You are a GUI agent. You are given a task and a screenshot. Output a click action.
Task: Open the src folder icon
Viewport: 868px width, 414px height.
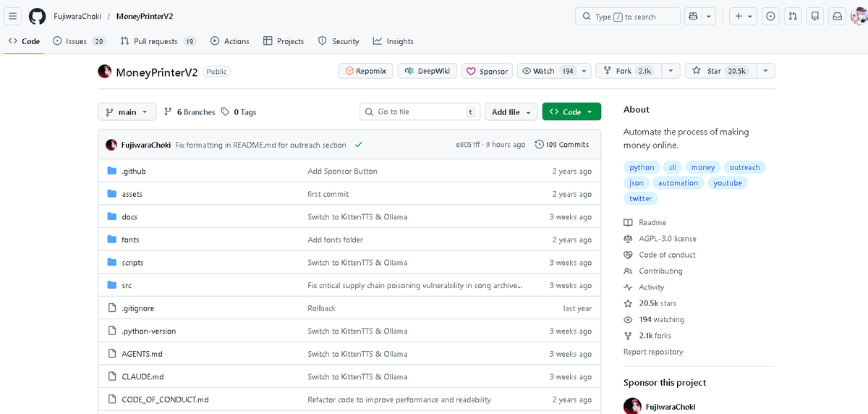click(112, 285)
